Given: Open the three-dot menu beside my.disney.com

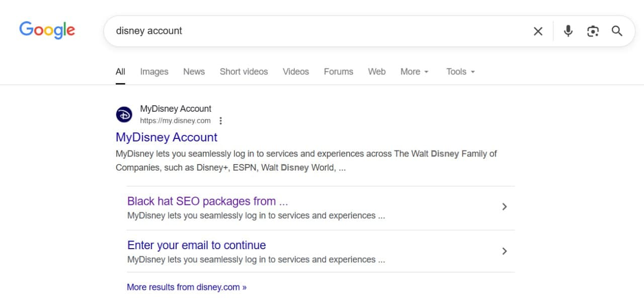Looking at the screenshot, I should tap(220, 121).
